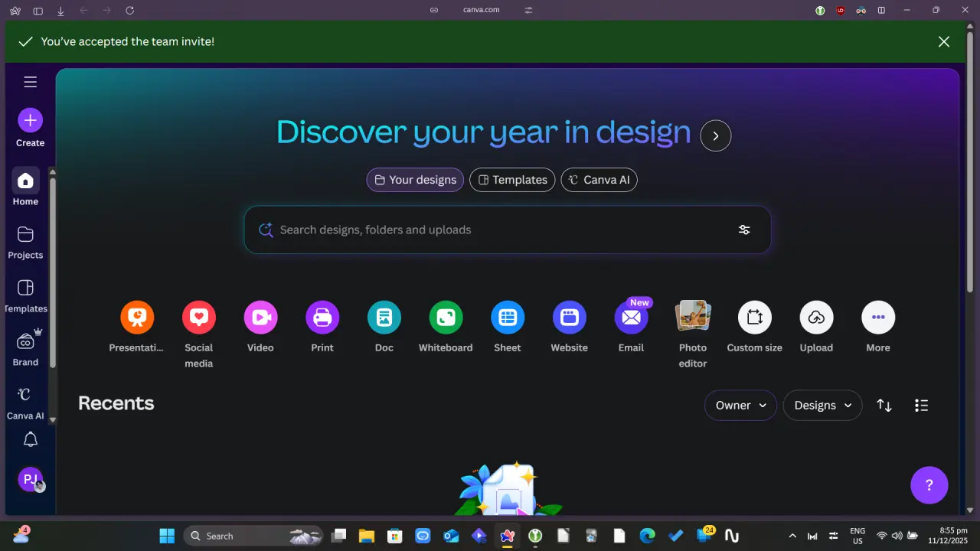The width and height of the screenshot is (980, 551).
Task: Open the Windows Start menu
Action: [x=167, y=536]
